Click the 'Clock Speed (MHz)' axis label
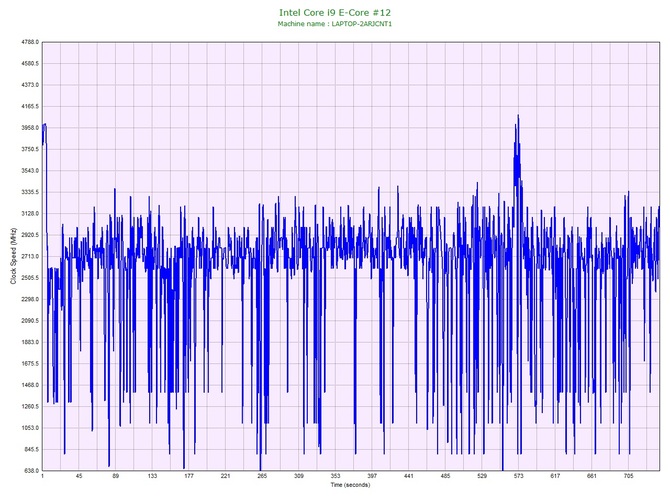 pos(13,256)
